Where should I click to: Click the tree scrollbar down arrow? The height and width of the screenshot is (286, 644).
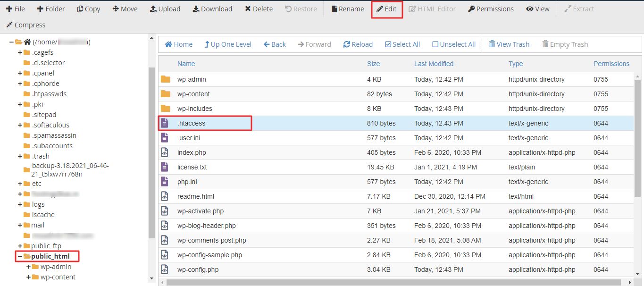151,278
